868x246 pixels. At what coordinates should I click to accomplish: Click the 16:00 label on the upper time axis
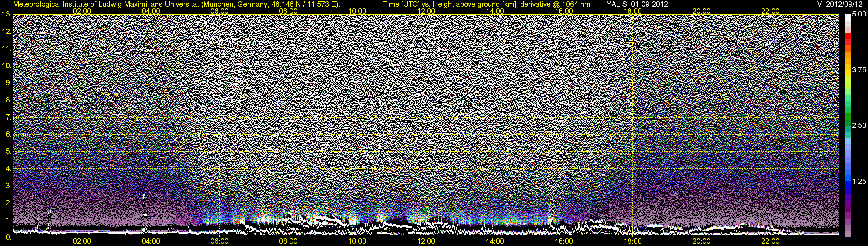tap(564, 11)
